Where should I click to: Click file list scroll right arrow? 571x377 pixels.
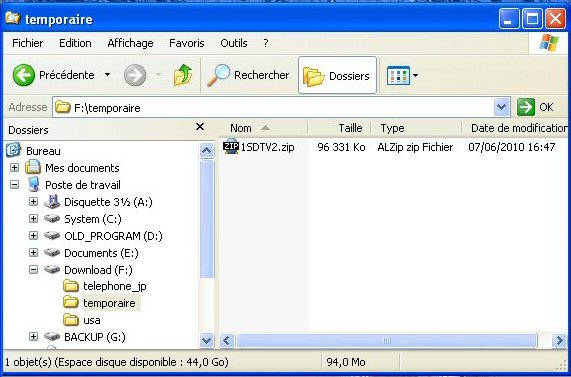click(559, 341)
